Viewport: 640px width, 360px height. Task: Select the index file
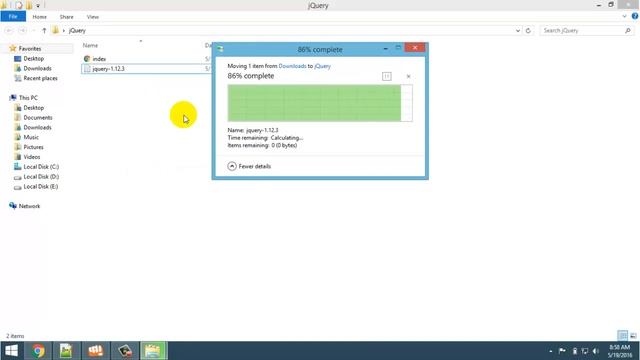[x=99, y=59]
